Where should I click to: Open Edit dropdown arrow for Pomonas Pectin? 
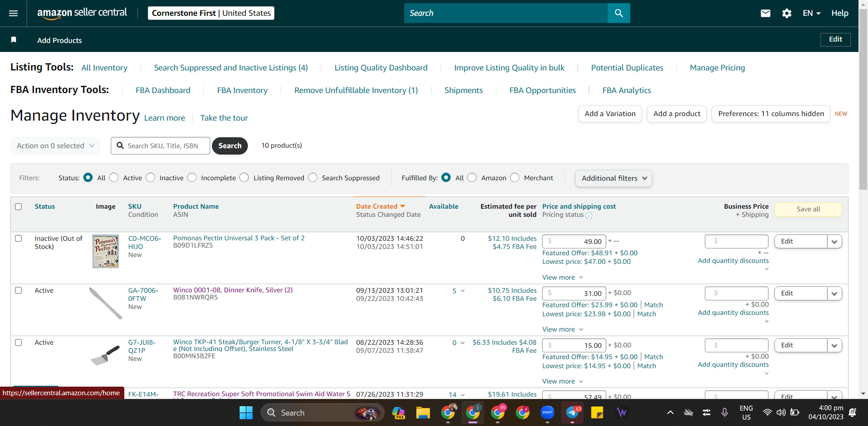(x=835, y=241)
